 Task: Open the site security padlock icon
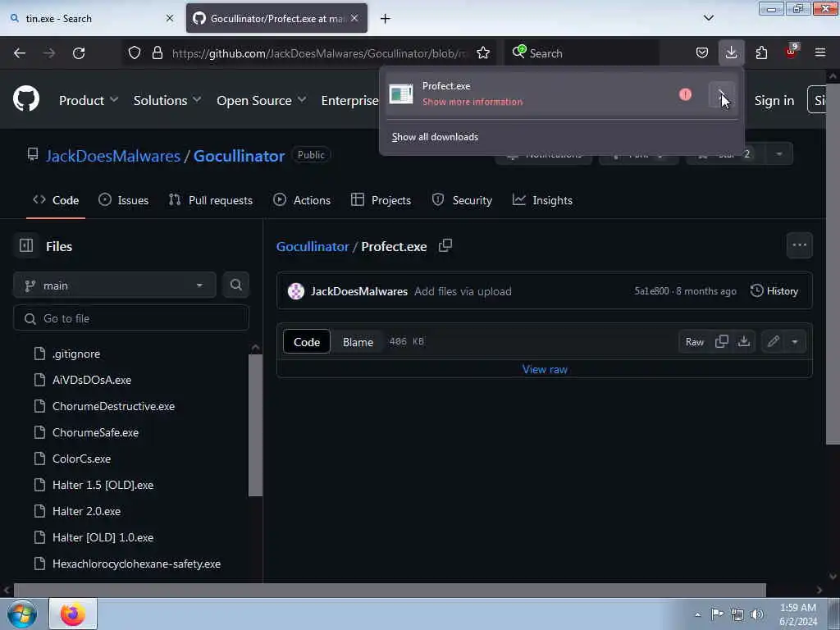(157, 53)
